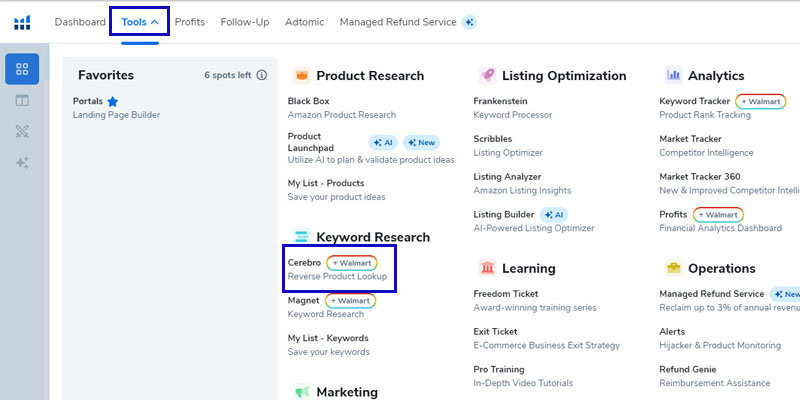Click the Walmart badge next to Cerebro
This screenshot has width=800, height=400.
coord(352,263)
